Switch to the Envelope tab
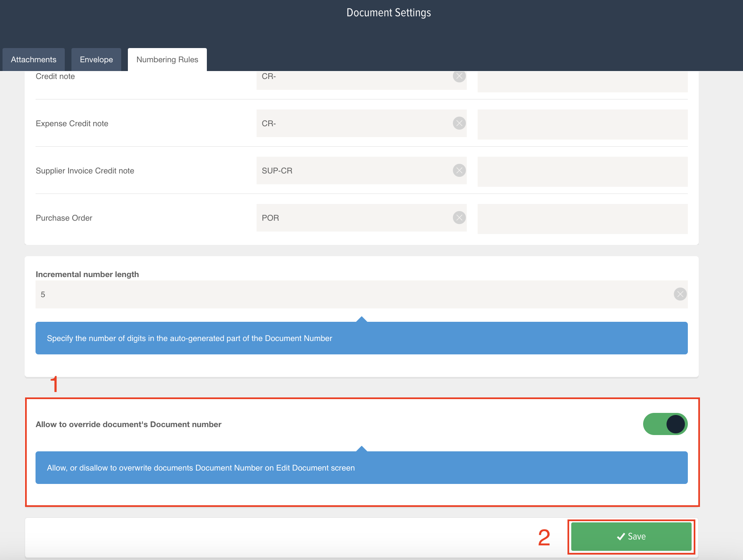 tap(96, 59)
